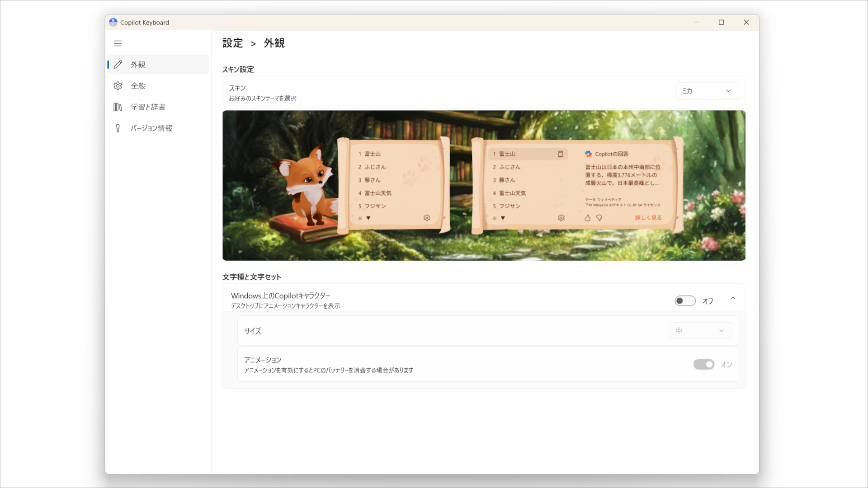Switch to the 全般 settings page
The image size is (868, 488).
tap(138, 85)
